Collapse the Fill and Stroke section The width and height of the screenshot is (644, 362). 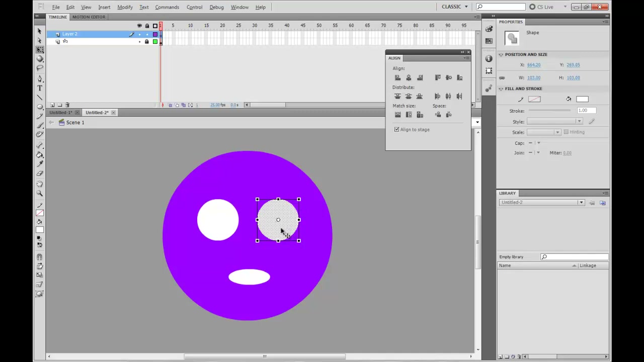pos(501,88)
